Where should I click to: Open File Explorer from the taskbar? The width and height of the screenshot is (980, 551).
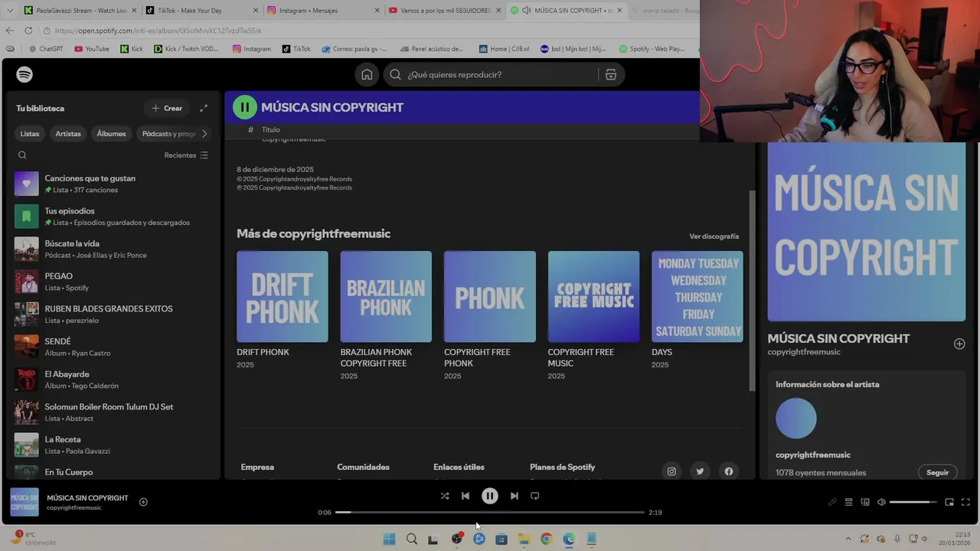tap(524, 539)
